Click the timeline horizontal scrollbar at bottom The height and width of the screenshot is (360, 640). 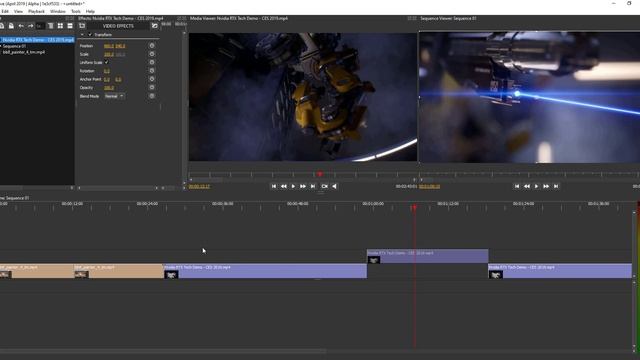pyautogui.click(x=163, y=351)
